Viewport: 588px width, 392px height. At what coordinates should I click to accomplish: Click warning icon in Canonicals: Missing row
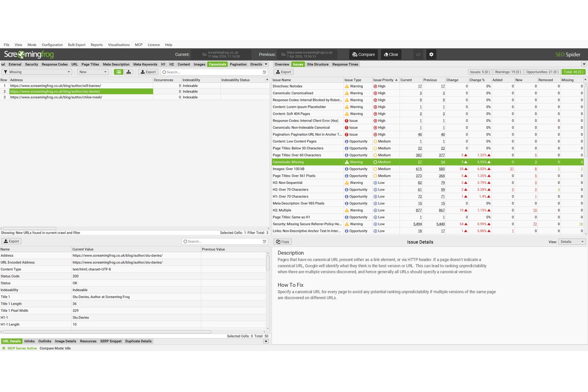point(347,162)
